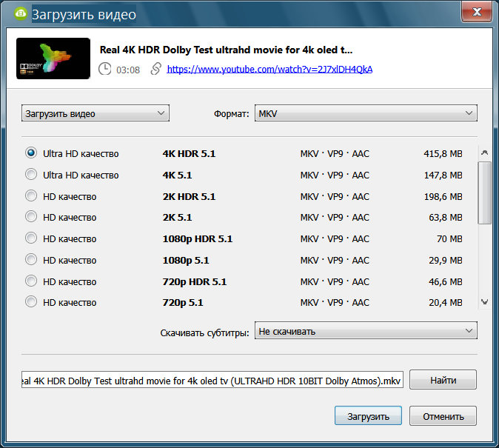Select the 720p 5.1 radio button

pyautogui.click(x=31, y=302)
